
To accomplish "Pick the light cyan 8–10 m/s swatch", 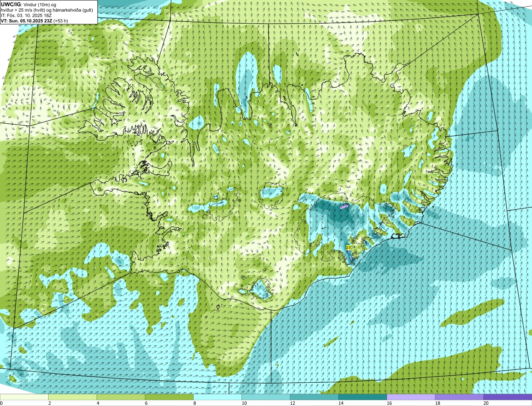I will coord(217,397).
